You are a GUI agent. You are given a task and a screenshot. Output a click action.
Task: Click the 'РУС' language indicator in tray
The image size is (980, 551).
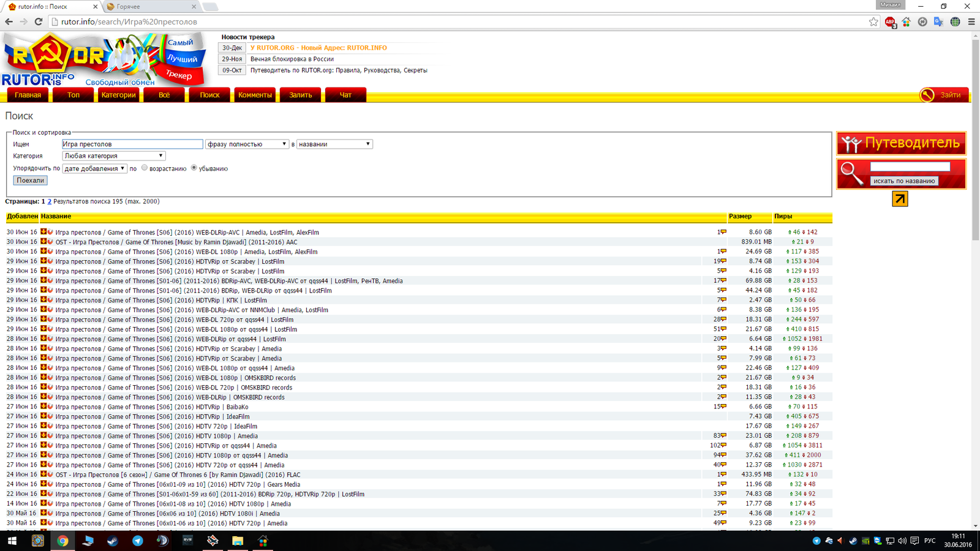click(x=930, y=541)
